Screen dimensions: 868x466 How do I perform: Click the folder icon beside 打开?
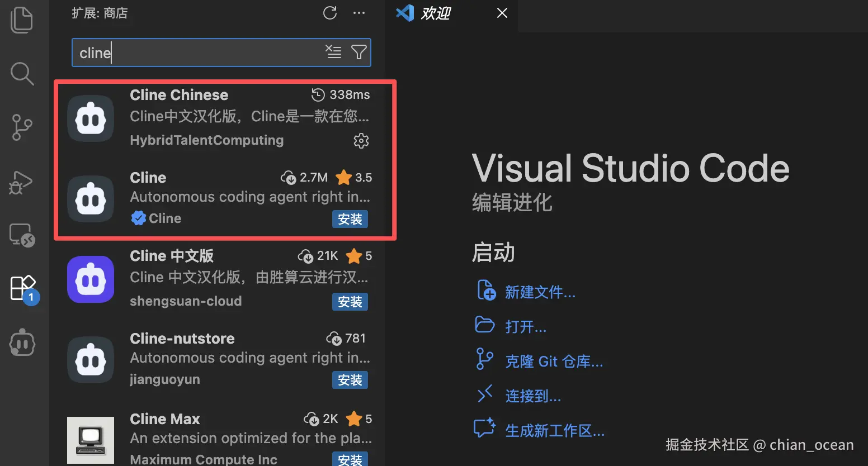pyautogui.click(x=485, y=325)
